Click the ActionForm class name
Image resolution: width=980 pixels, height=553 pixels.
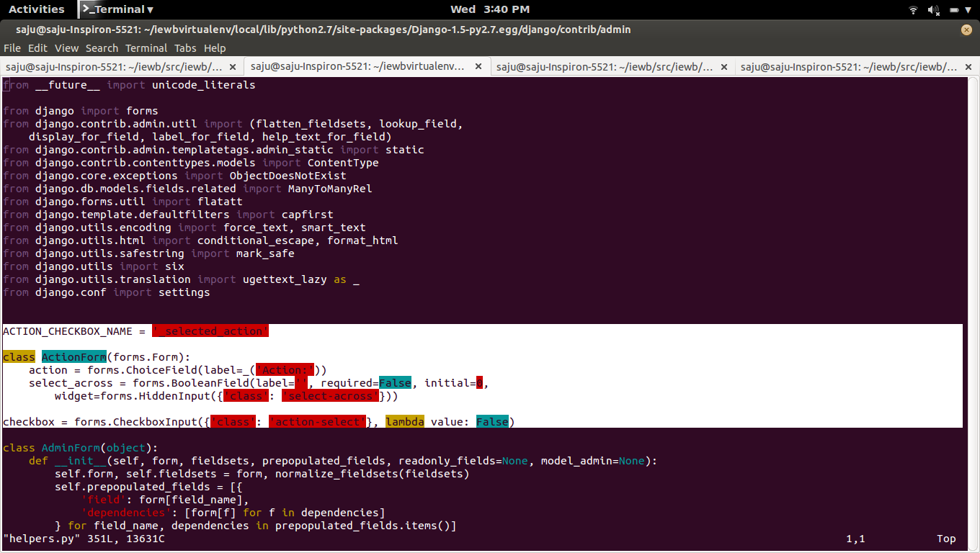74,357
